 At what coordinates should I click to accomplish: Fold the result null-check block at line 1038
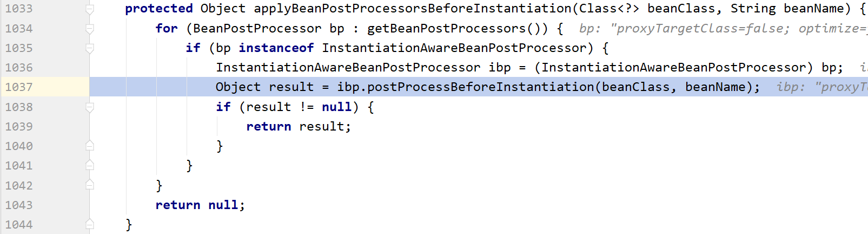pyautogui.click(x=90, y=107)
